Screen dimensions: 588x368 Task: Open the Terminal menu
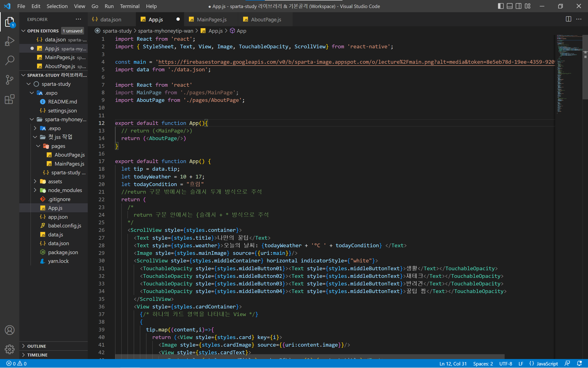[130, 6]
